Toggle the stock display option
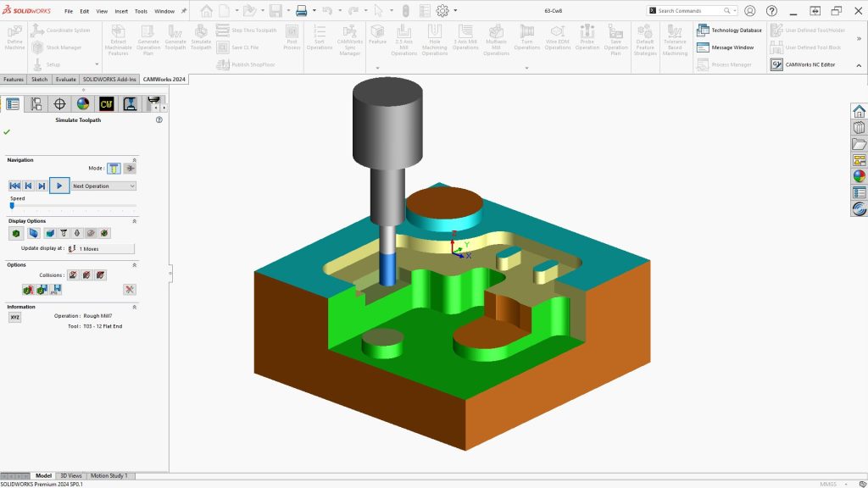This screenshot has height=488, width=868. (x=16, y=234)
